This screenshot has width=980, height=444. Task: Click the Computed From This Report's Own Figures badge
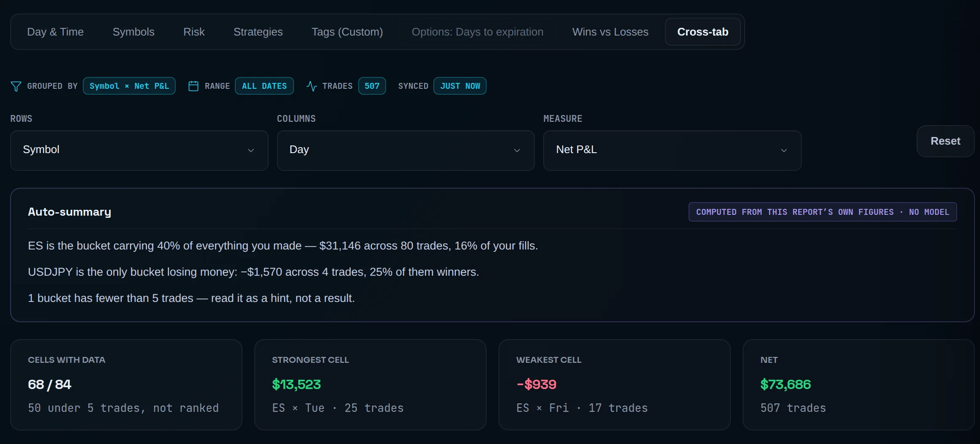point(822,212)
